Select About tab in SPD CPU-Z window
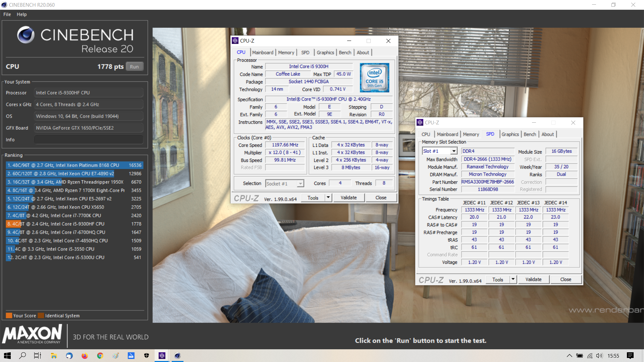The image size is (644, 362). pyautogui.click(x=548, y=134)
